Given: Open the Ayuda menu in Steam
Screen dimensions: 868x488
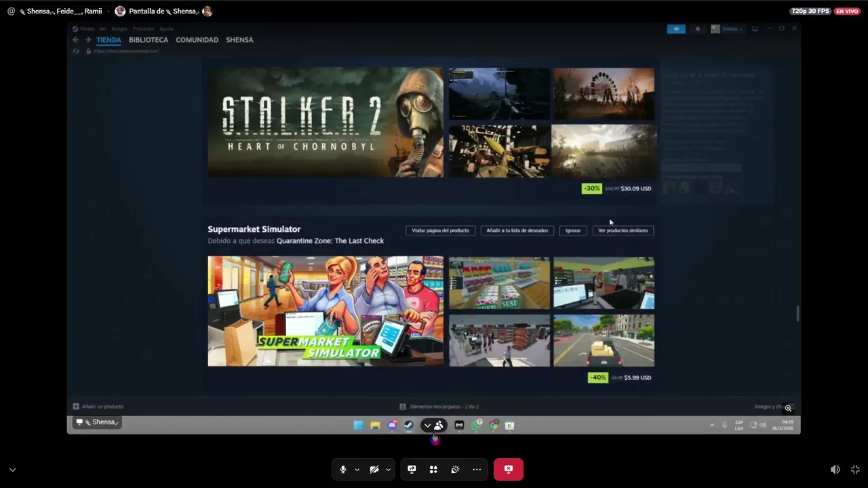Looking at the screenshot, I should 166,29.
